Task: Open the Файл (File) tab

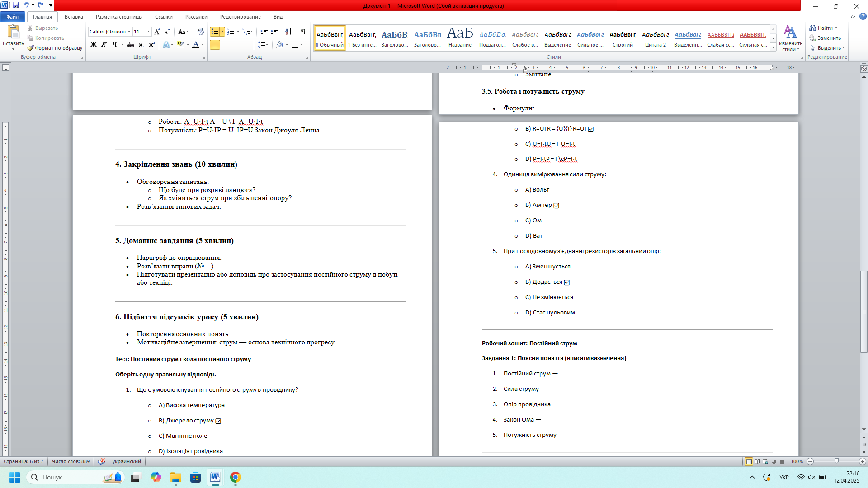Action: 13,17
